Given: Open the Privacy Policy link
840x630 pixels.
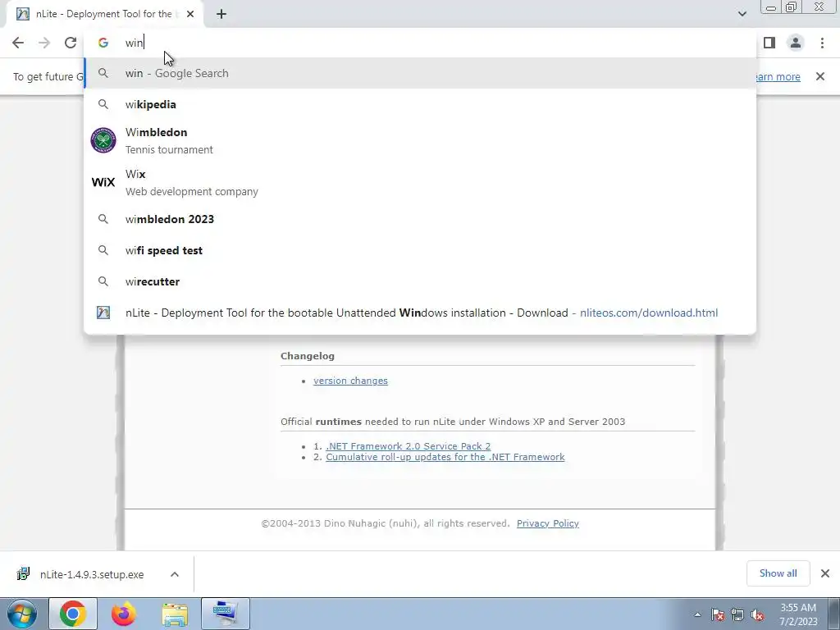Looking at the screenshot, I should coord(547,523).
